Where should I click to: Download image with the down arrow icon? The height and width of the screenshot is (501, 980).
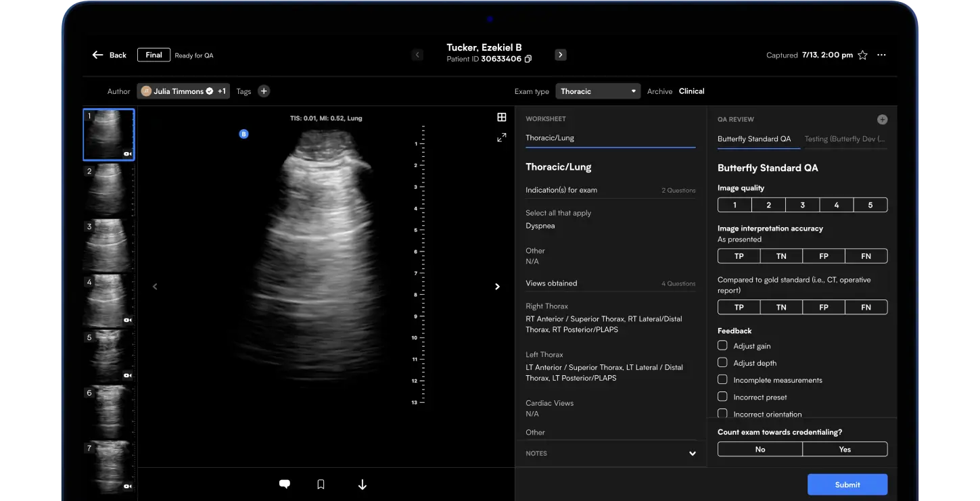pos(362,484)
